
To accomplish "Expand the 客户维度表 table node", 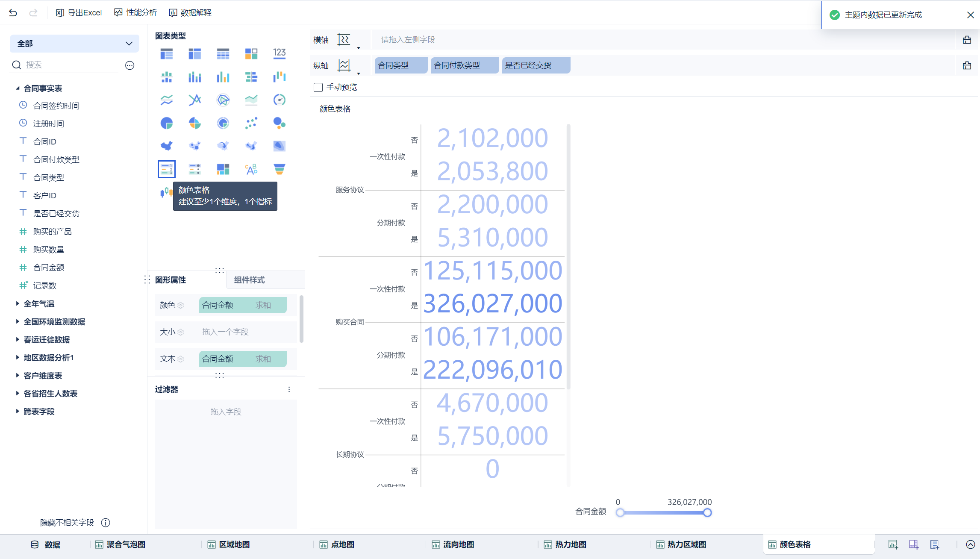I will tap(18, 375).
